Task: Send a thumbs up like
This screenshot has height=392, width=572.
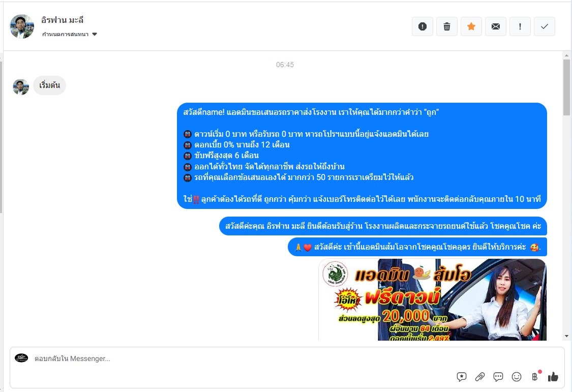Action: [x=553, y=377]
